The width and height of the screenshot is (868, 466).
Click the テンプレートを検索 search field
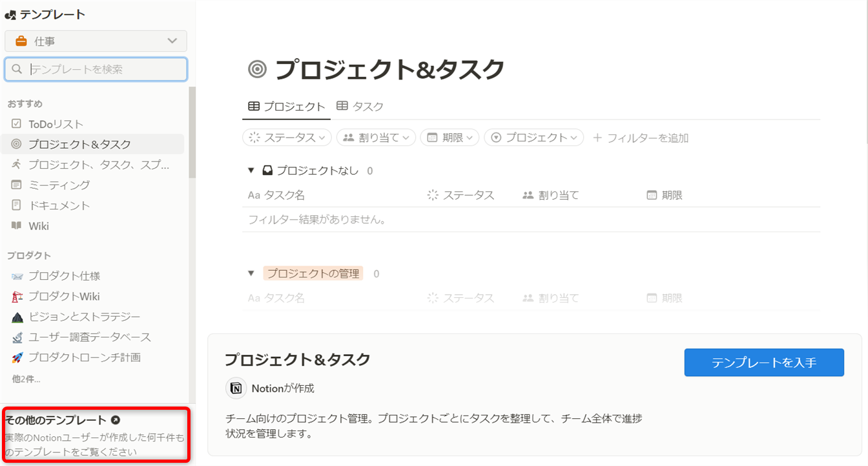(x=103, y=69)
